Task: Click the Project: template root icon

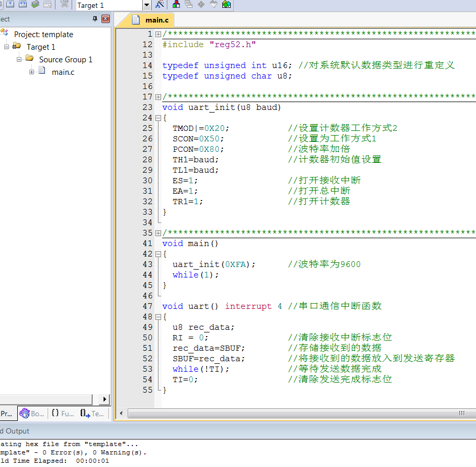Action: [x=4, y=32]
